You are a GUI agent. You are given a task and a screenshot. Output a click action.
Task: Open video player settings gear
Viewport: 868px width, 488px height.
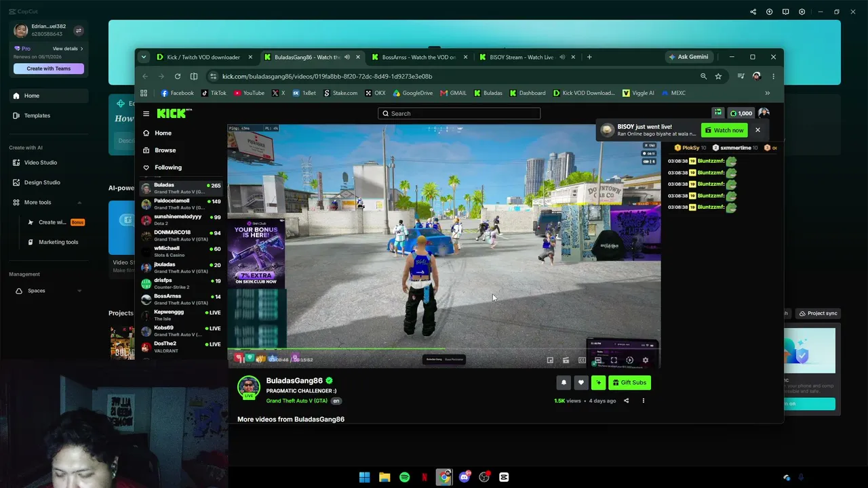click(645, 361)
